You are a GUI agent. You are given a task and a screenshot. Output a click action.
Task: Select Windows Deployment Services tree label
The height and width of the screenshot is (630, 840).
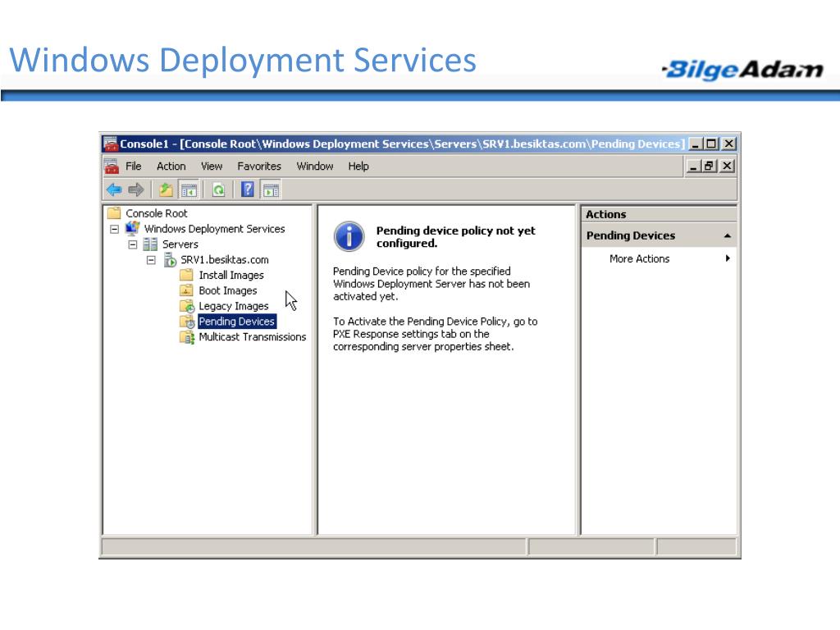tap(214, 229)
